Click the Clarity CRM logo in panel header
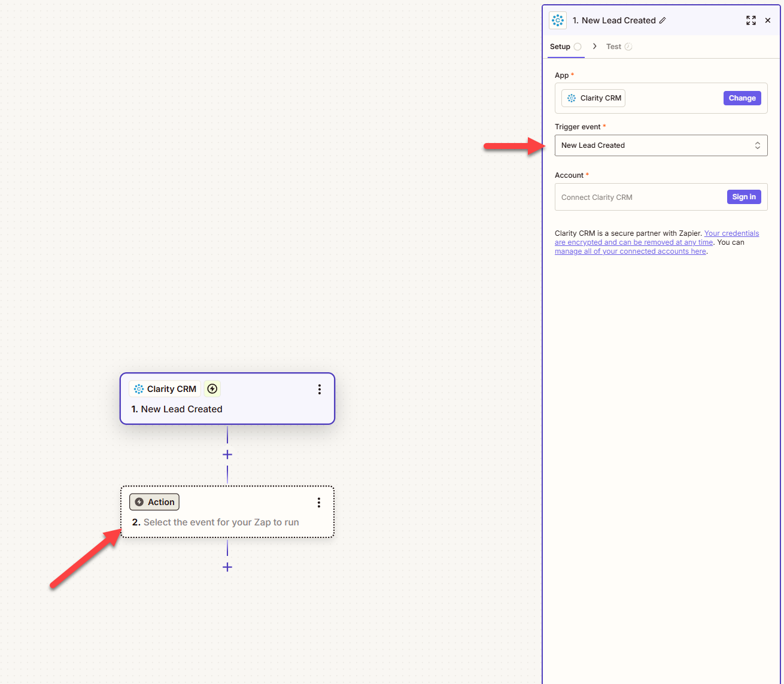The image size is (784, 684). pyautogui.click(x=557, y=20)
